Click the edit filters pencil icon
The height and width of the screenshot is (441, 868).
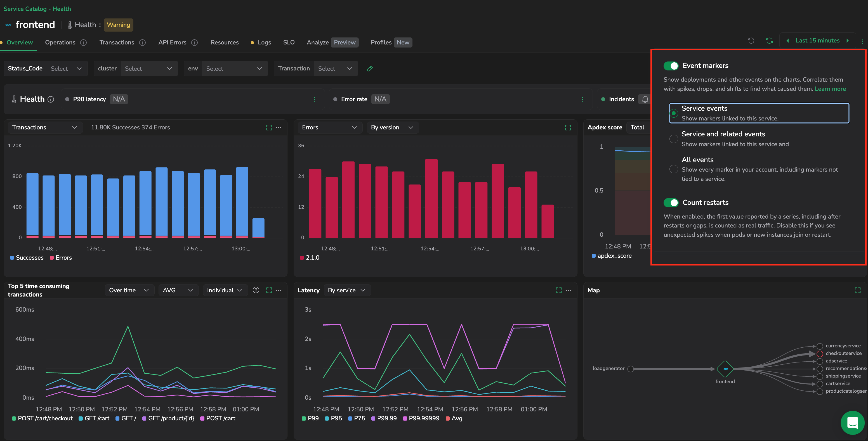tap(370, 69)
